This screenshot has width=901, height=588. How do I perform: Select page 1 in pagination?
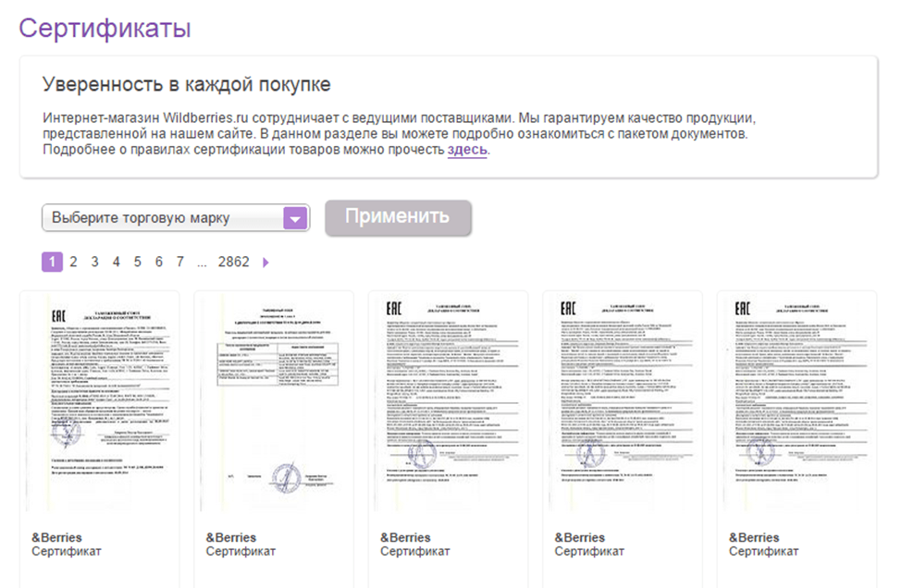(52, 263)
